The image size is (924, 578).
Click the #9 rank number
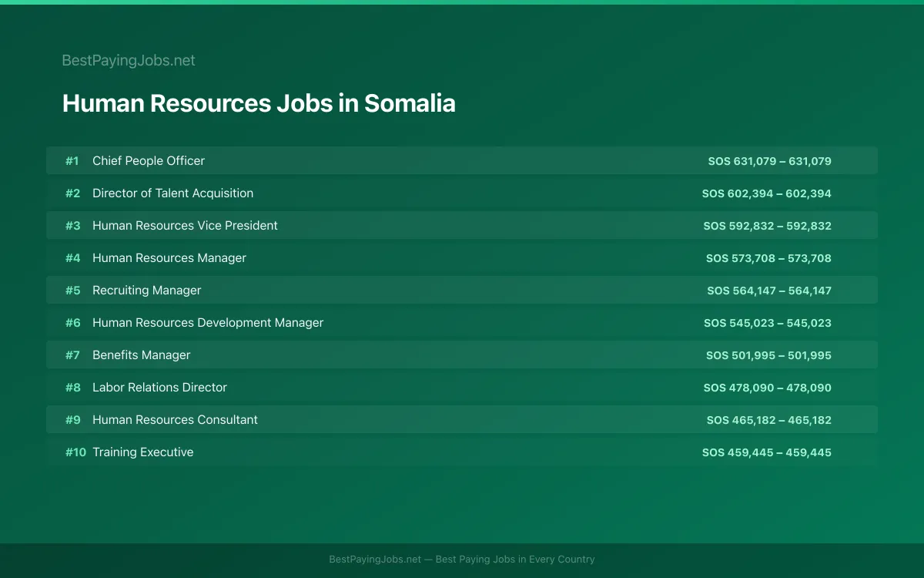coord(72,420)
